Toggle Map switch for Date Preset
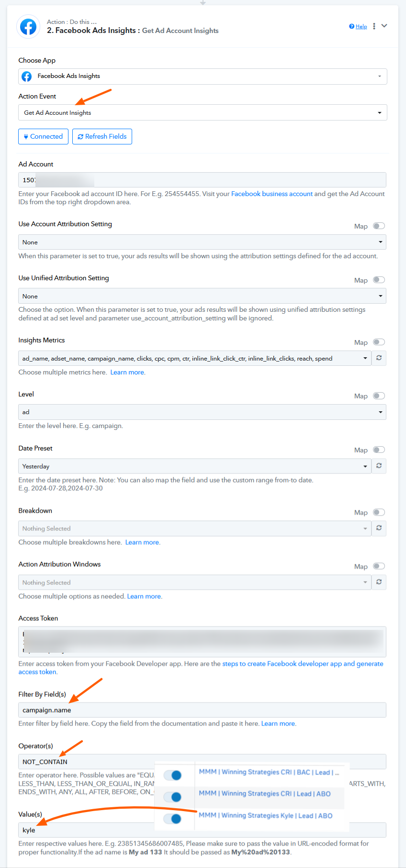This screenshot has height=868, width=406. coord(379,450)
